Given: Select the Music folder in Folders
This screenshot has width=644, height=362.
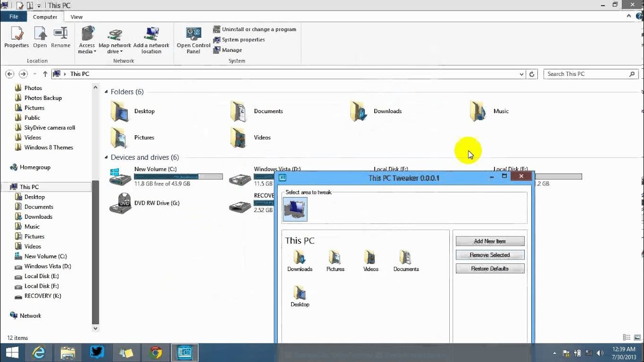Looking at the screenshot, I should (489, 111).
